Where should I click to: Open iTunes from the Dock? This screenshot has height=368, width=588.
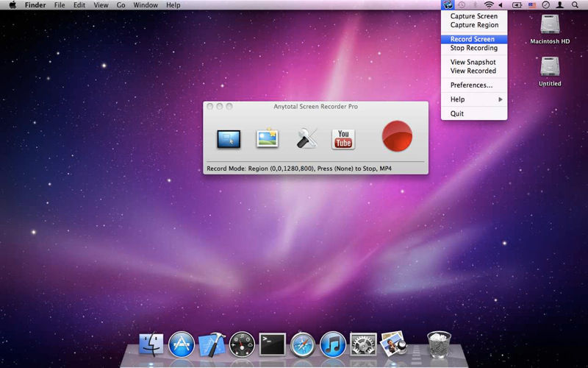(x=333, y=344)
